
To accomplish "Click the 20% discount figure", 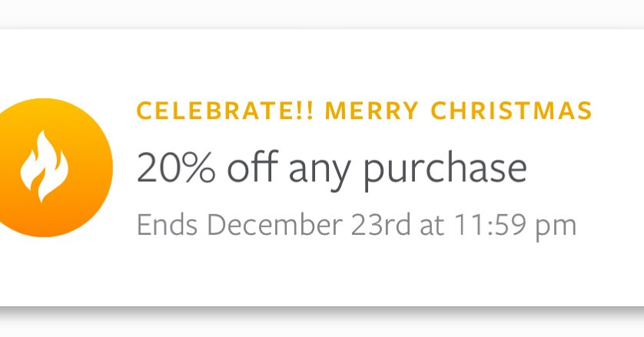I will (x=176, y=167).
